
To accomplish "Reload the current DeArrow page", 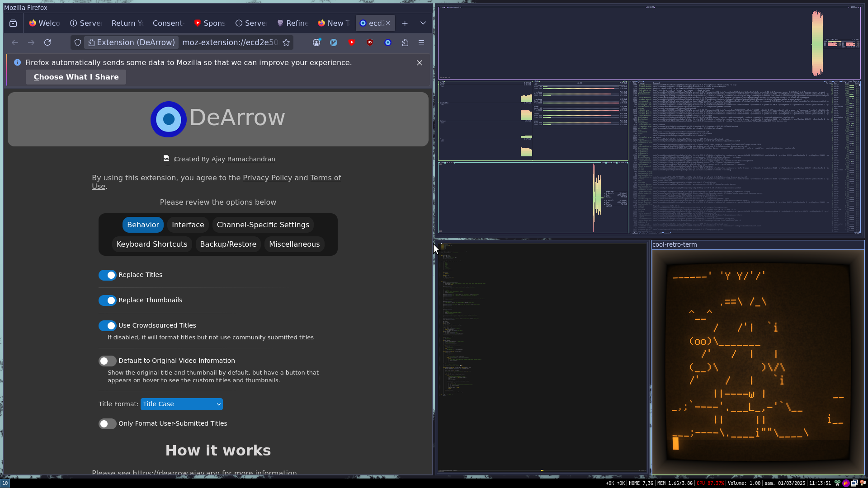I will (47, 42).
